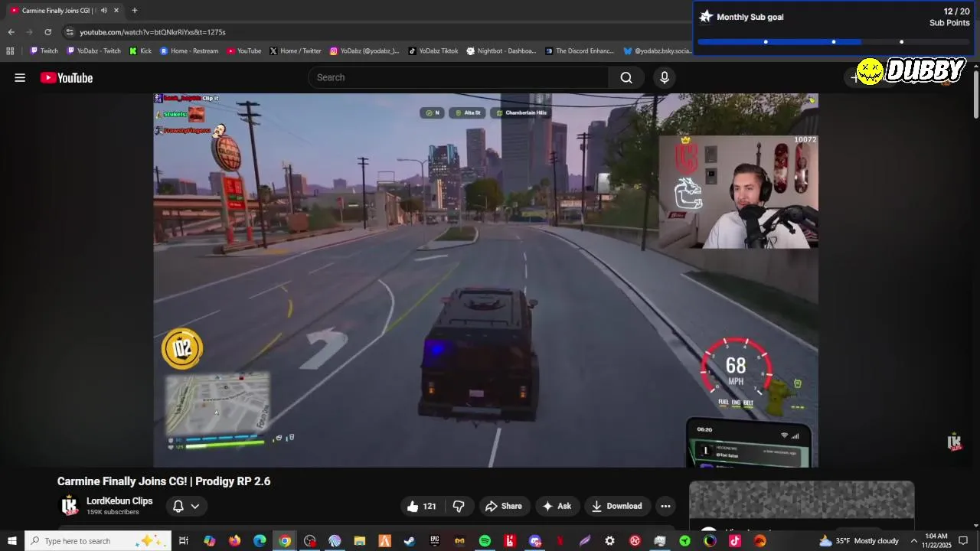Open the more actions three-dot menu
Viewport: 980px width, 551px height.
coord(665,506)
